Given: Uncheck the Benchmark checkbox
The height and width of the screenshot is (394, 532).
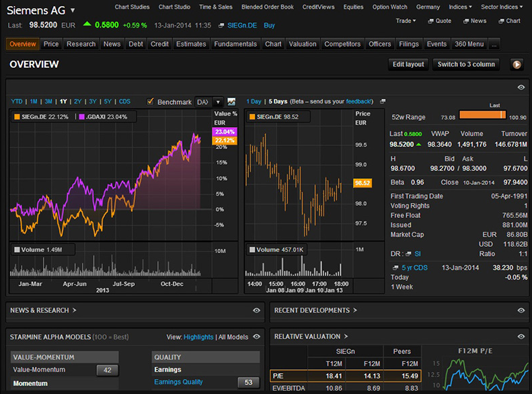Looking at the screenshot, I should tap(151, 102).
